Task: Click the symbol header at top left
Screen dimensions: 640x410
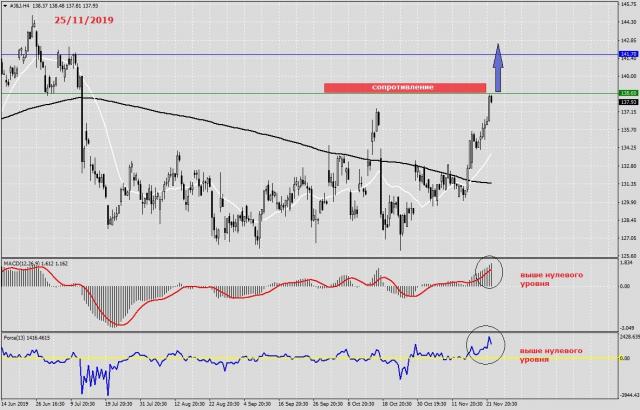Action: tap(50, 6)
